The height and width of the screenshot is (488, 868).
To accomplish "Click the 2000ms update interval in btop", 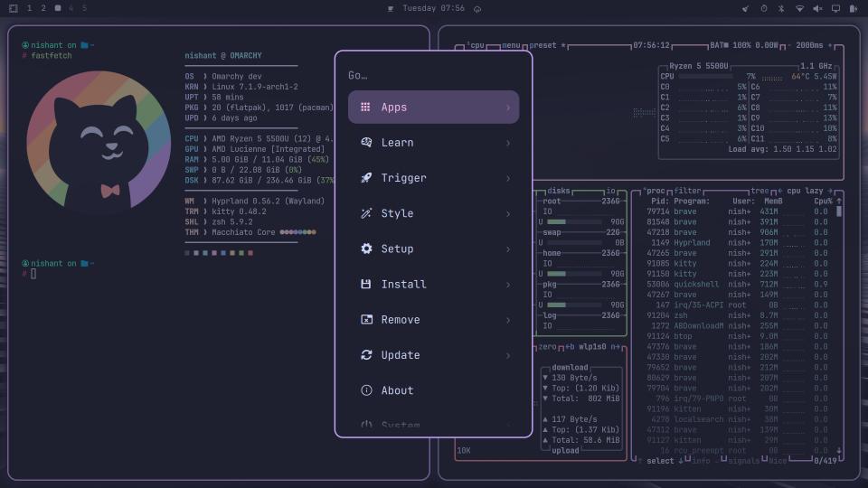I will point(809,45).
